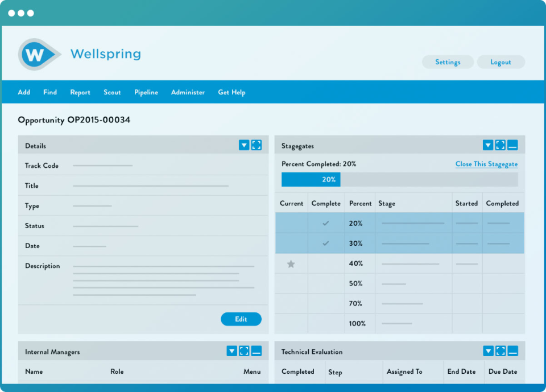
Task: Open the Stagegates panel dropdown arrow
Action: [x=488, y=145]
